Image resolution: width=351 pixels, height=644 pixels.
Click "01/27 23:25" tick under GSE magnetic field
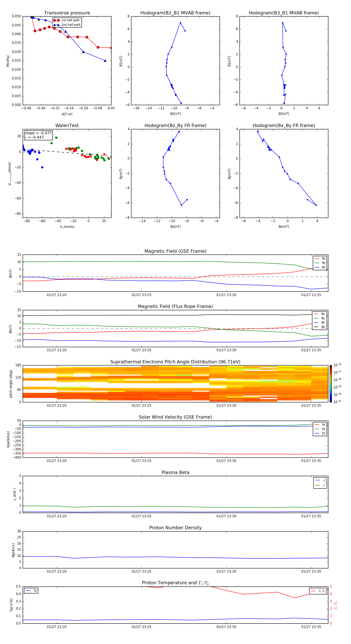pos(141,295)
